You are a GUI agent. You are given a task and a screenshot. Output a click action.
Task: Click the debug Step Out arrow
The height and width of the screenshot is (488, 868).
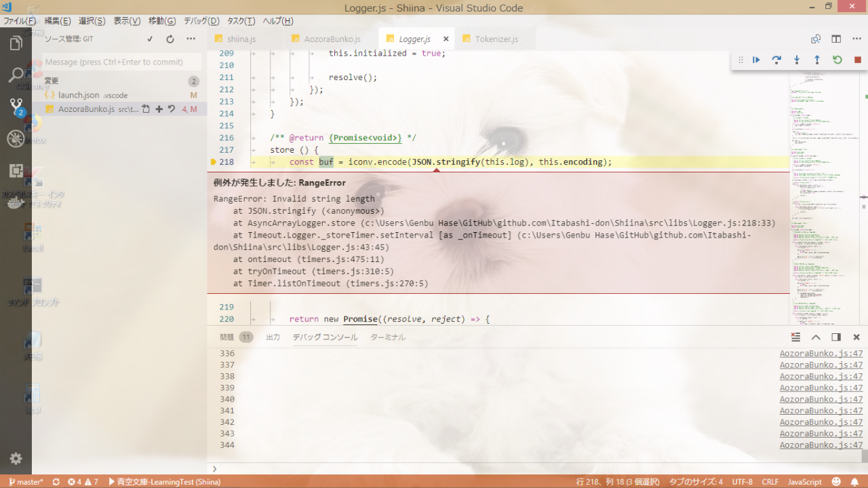tap(817, 60)
